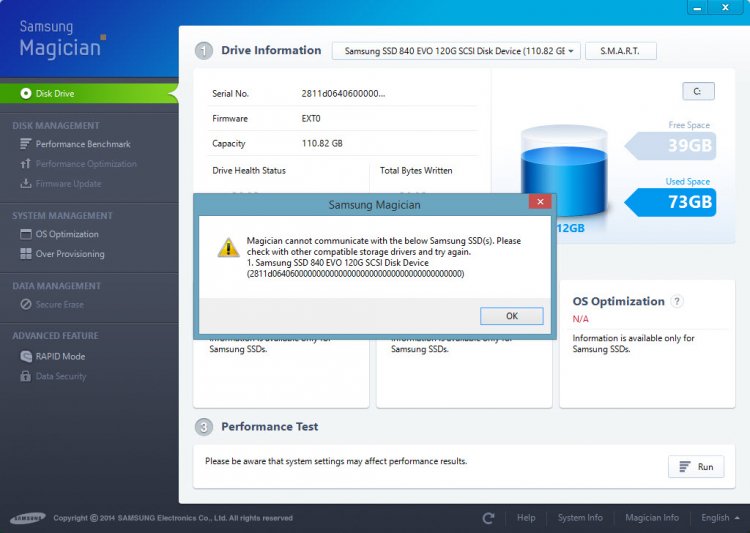The image size is (750, 533).
Task: Open the S.M.A.R.T. details
Action: click(x=620, y=51)
